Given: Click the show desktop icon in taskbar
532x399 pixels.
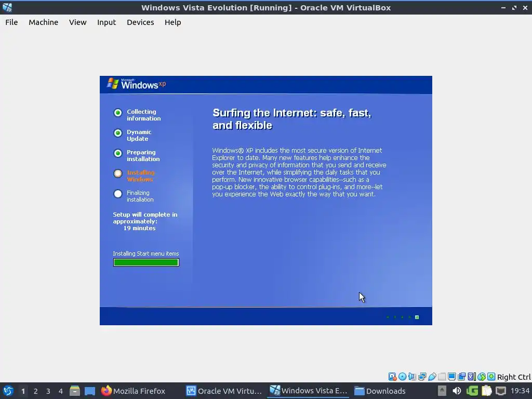Looking at the screenshot, I should 90,391.
